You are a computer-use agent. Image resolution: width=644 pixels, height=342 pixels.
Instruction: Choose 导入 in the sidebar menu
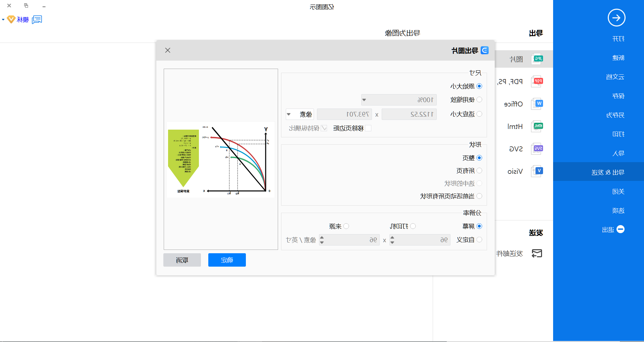[x=618, y=153]
